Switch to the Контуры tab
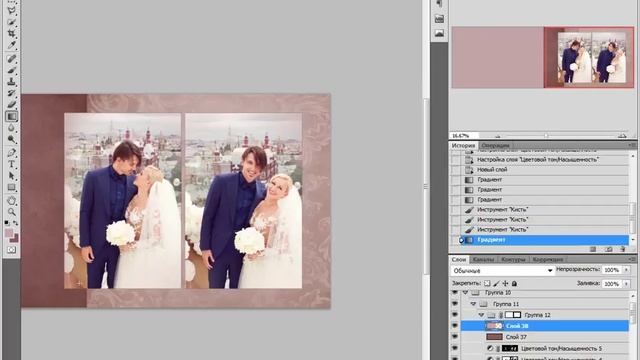 513,259
